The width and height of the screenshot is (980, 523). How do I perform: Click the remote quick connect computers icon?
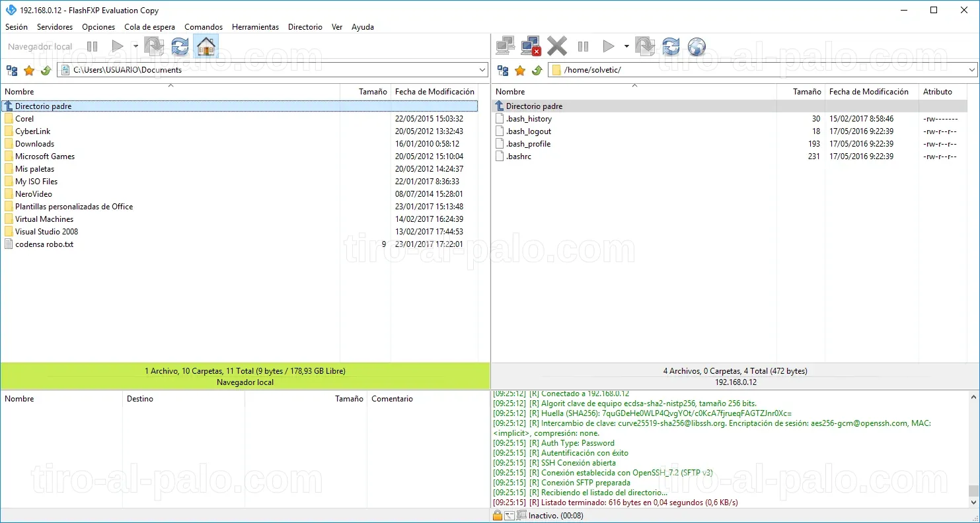pyautogui.click(x=506, y=46)
